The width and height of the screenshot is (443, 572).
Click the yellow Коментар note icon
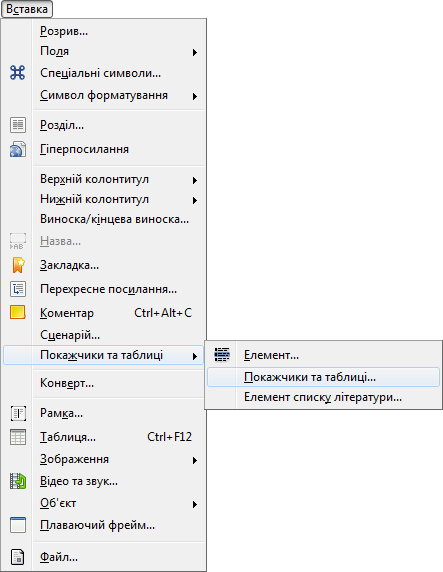[18, 313]
